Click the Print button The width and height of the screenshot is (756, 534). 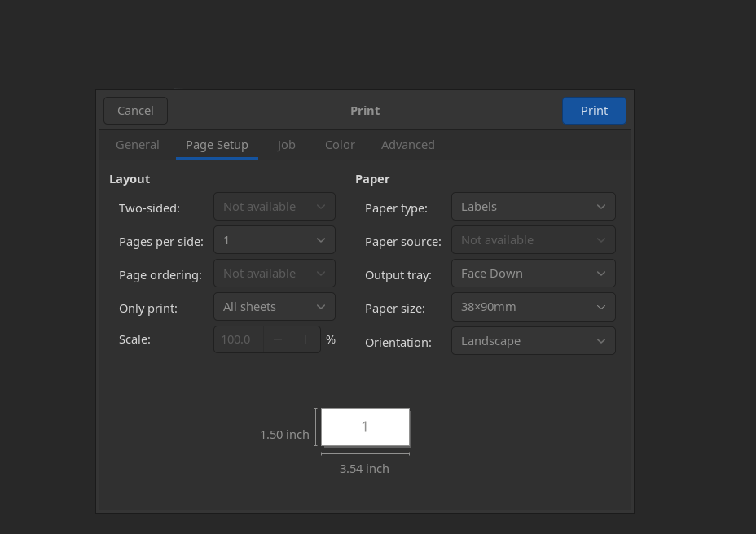[x=594, y=111]
